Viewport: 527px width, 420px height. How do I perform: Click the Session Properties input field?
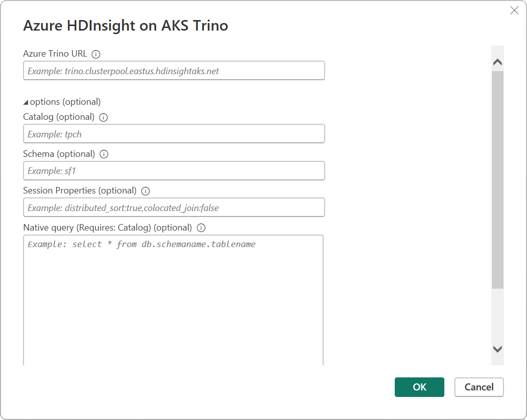click(x=174, y=207)
